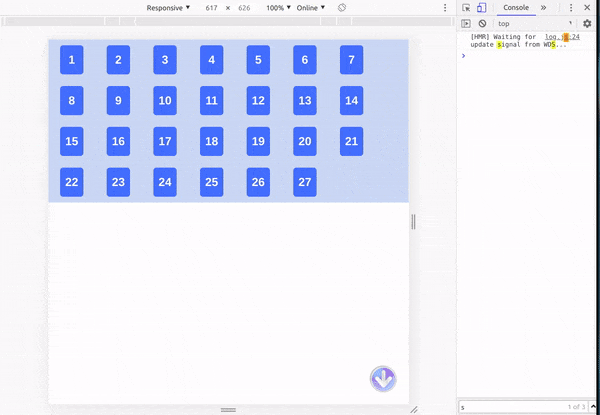Image resolution: width=600 pixels, height=415 pixels.
Task: Click the tile numbered 7
Action: tap(352, 60)
